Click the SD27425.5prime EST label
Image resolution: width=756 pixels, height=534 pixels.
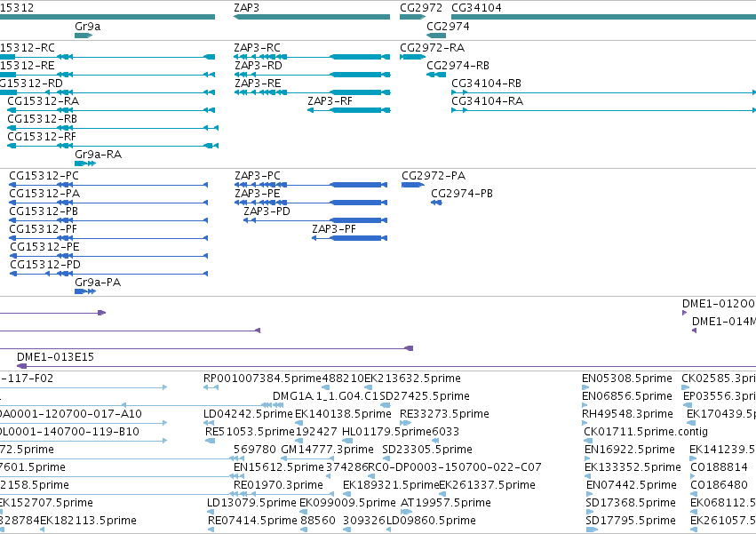pyautogui.click(x=425, y=396)
